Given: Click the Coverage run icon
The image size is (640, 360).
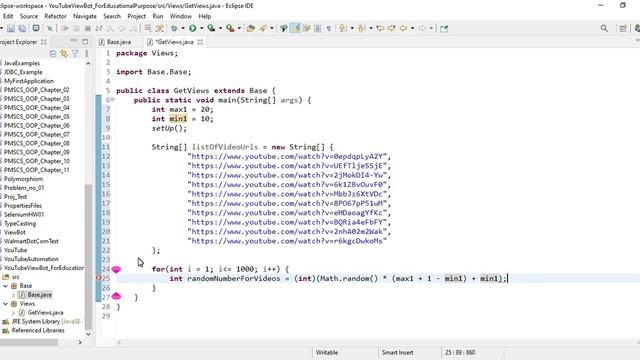Looking at the screenshot, I should pos(211,28).
